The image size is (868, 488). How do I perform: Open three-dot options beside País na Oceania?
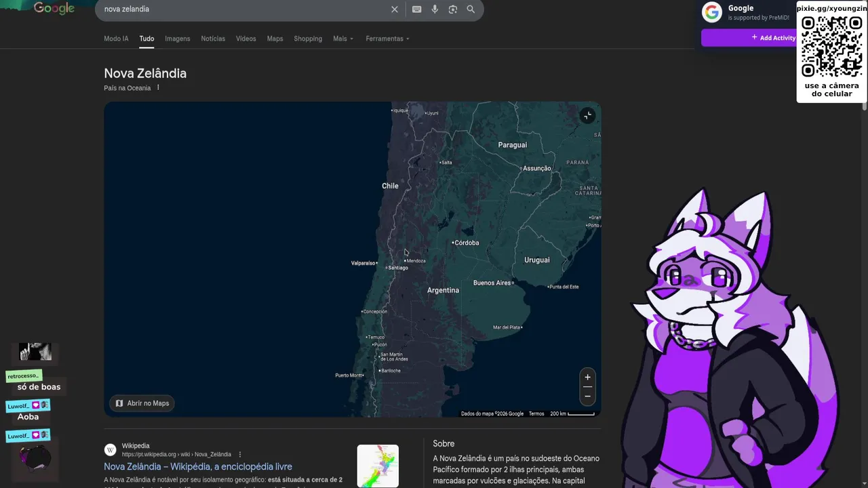[158, 87]
